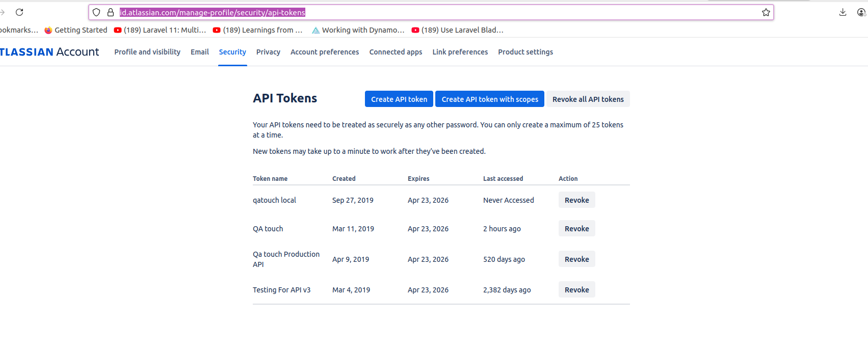Open the browser downloads icon
This screenshot has height=350, width=868.
[x=843, y=12]
